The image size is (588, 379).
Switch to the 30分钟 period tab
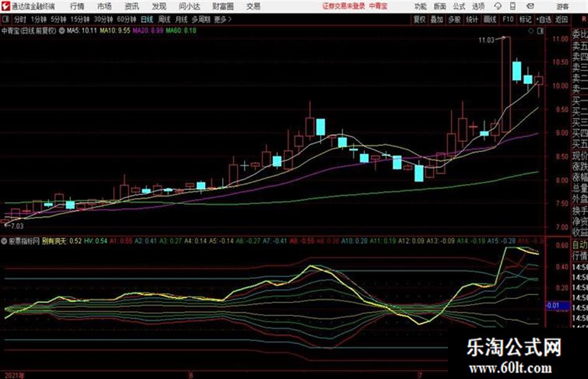(x=103, y=19)
